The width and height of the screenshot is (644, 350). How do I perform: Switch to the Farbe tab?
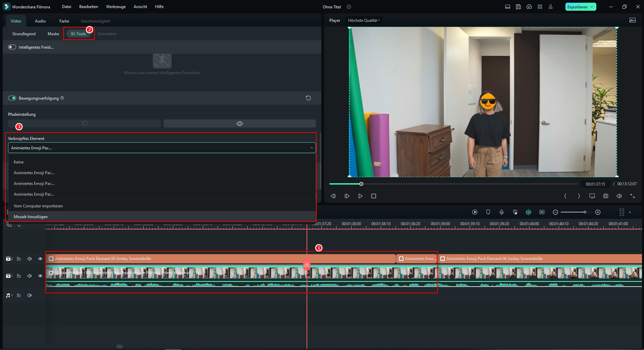click(x=64, y=21)
